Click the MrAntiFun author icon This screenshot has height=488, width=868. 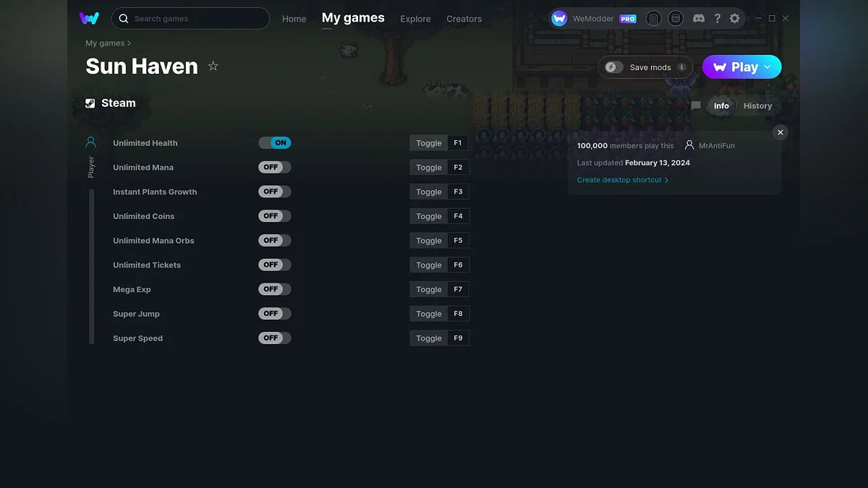click(x=689, y=145)
